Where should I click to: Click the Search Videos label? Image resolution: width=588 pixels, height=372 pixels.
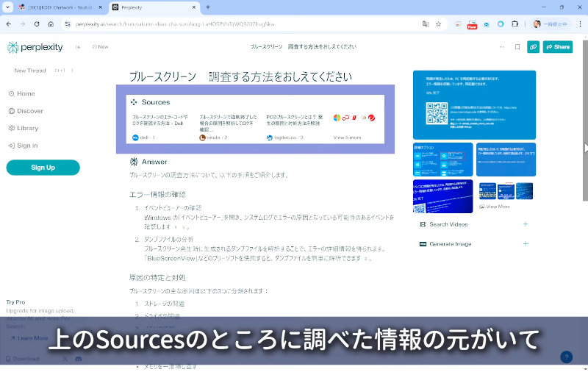(x=448, y=224)
